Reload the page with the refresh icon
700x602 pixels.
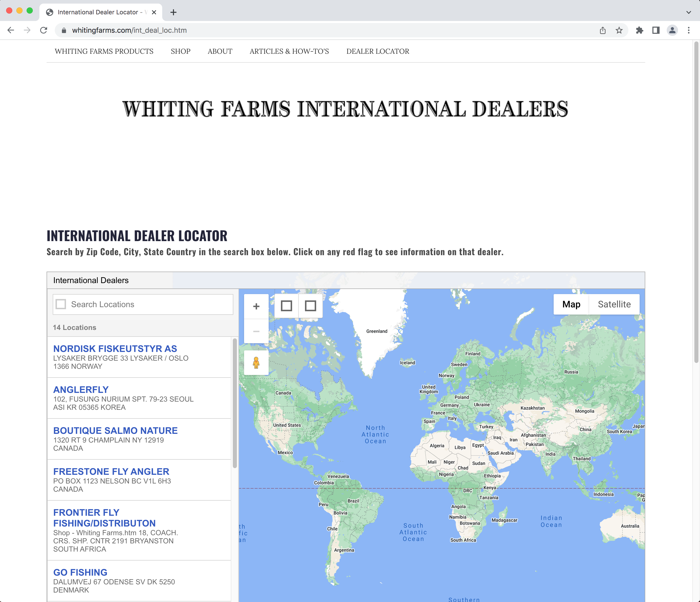[x=44, y=30]
